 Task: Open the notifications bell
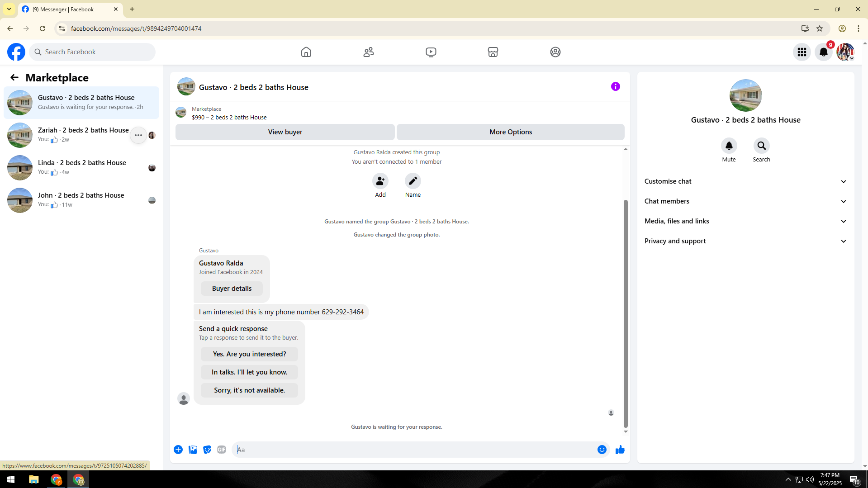pos(824,52)
